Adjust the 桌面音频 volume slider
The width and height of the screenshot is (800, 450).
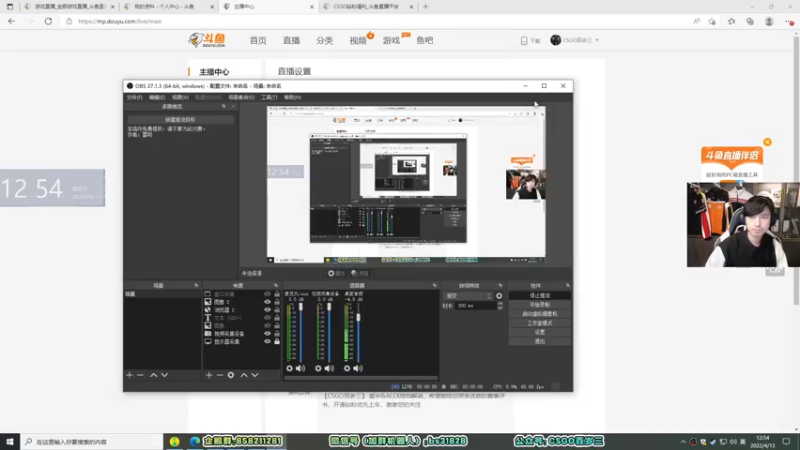coord(359,333)
